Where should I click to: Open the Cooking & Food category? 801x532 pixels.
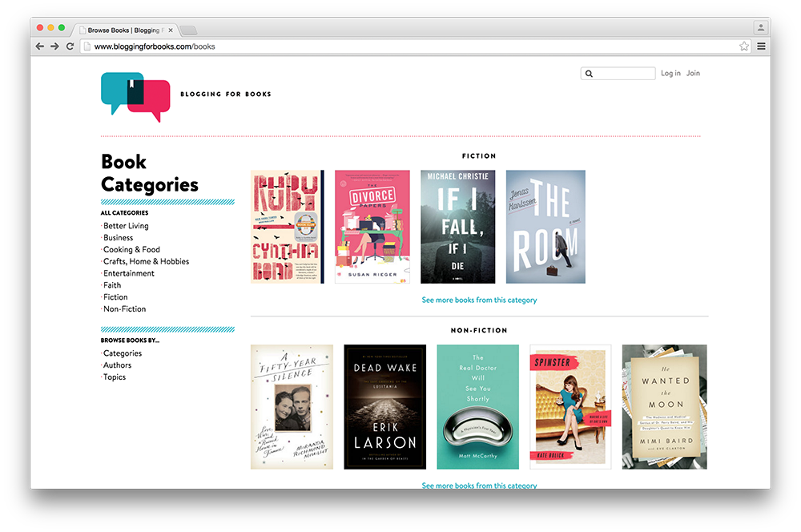point(131,249)
